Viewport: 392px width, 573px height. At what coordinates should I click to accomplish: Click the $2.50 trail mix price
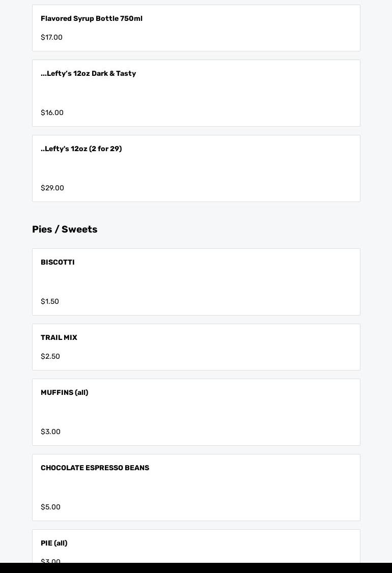pos(50,357)
